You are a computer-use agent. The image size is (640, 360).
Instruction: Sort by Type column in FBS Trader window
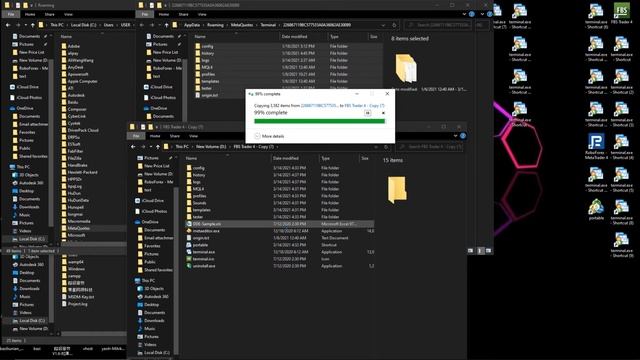(x=325, y=158)
